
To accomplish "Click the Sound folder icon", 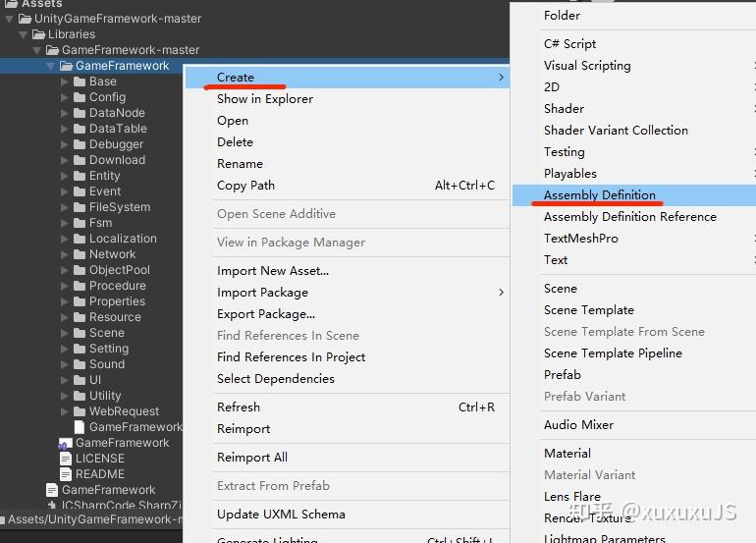I will pyautogui.click(x=80, y=364).
